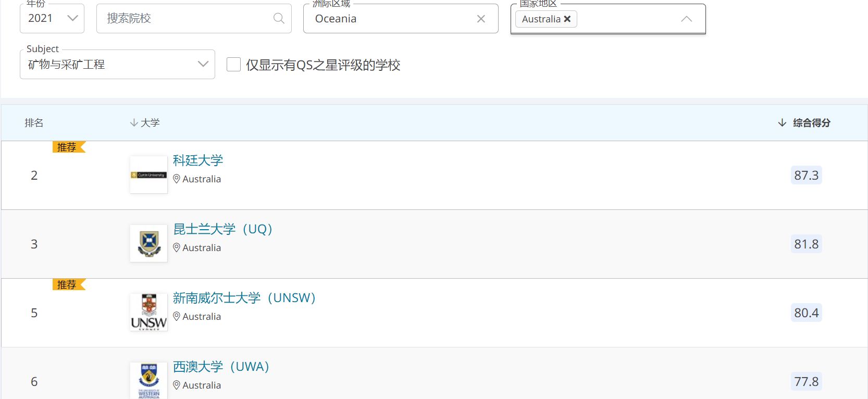
Task: Sort by 综合得分 column header
Action: point(804,122)
